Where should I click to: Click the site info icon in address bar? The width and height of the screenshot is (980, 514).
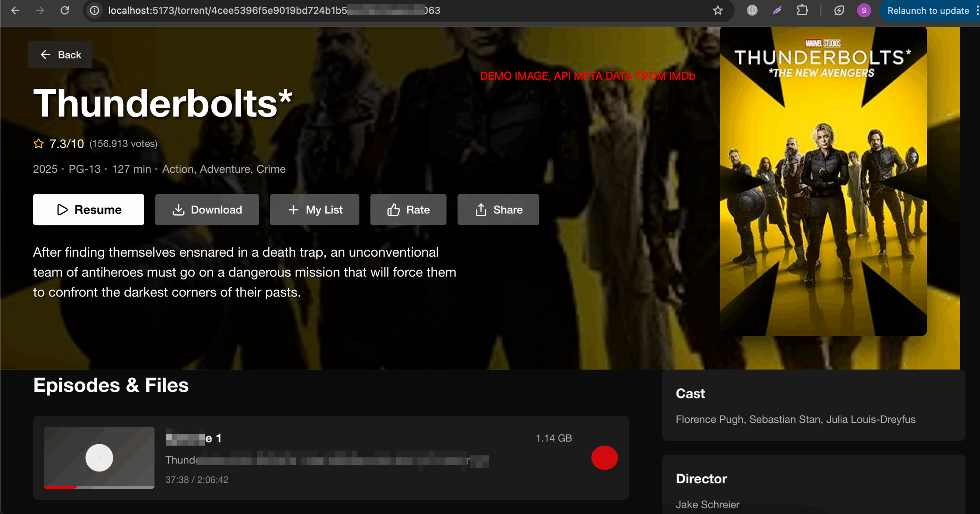point(95,11)
